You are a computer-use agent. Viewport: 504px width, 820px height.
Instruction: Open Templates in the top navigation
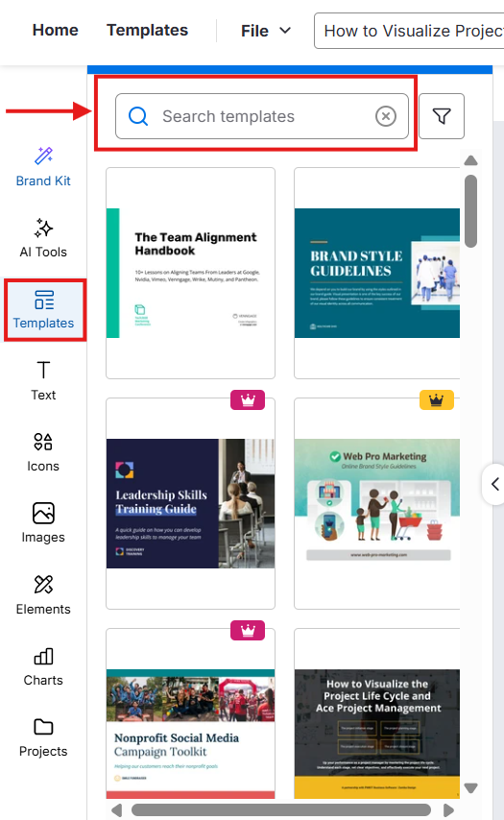(x=148, y=31)
